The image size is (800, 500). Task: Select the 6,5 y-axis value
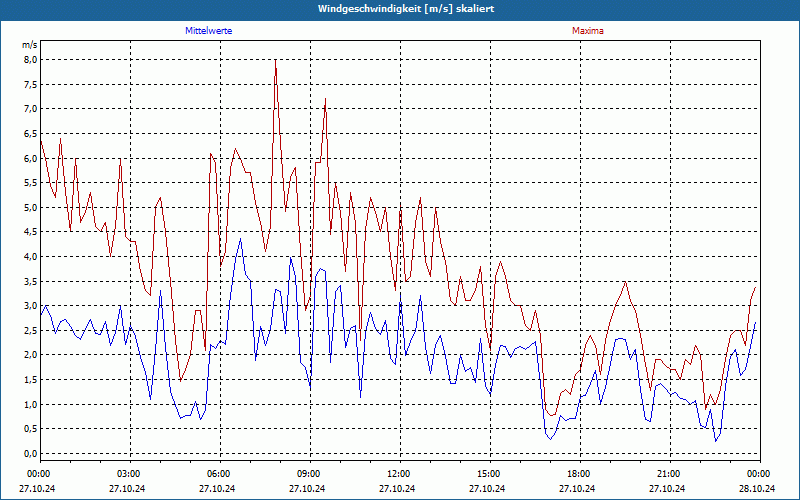[31, 134]
